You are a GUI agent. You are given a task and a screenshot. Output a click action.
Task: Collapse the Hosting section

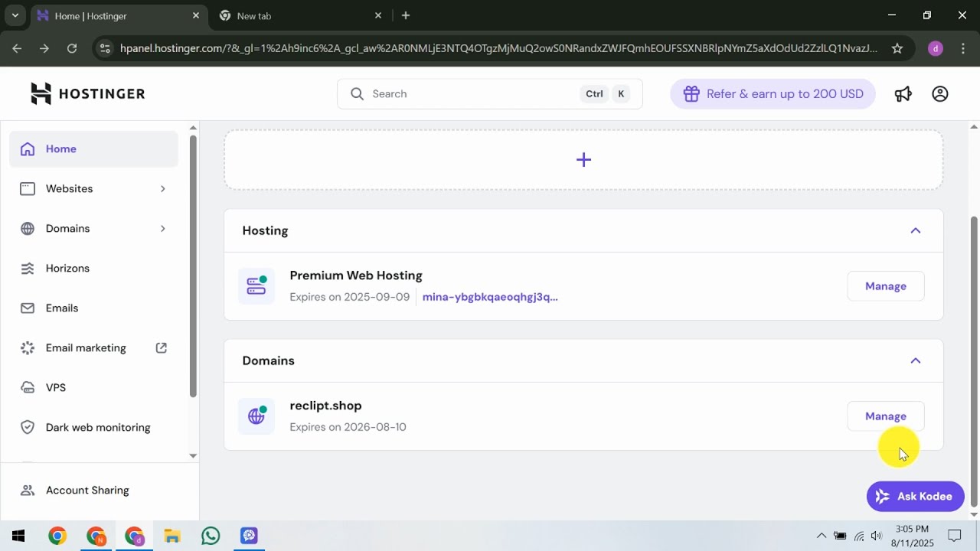point(916,230)
